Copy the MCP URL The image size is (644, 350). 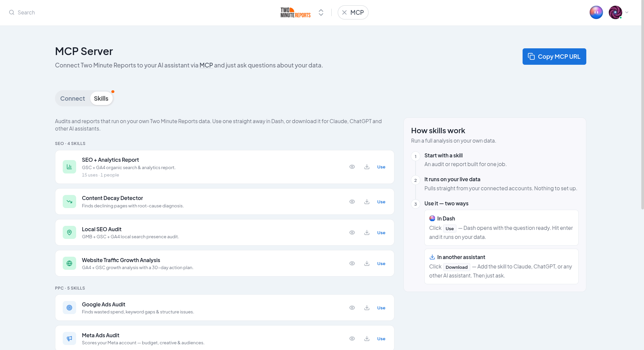[x=554, y=56]
